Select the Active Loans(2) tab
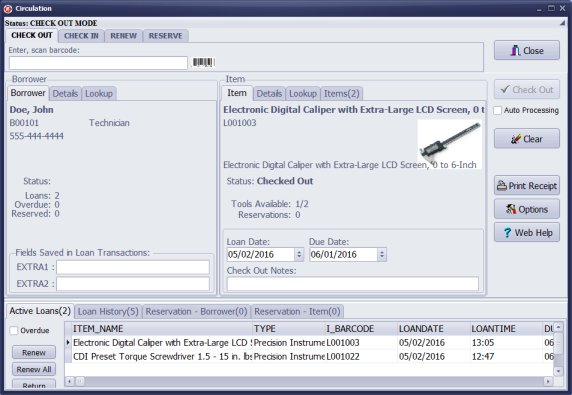Viewport: 572px width, 395px height. pos(40,311)
